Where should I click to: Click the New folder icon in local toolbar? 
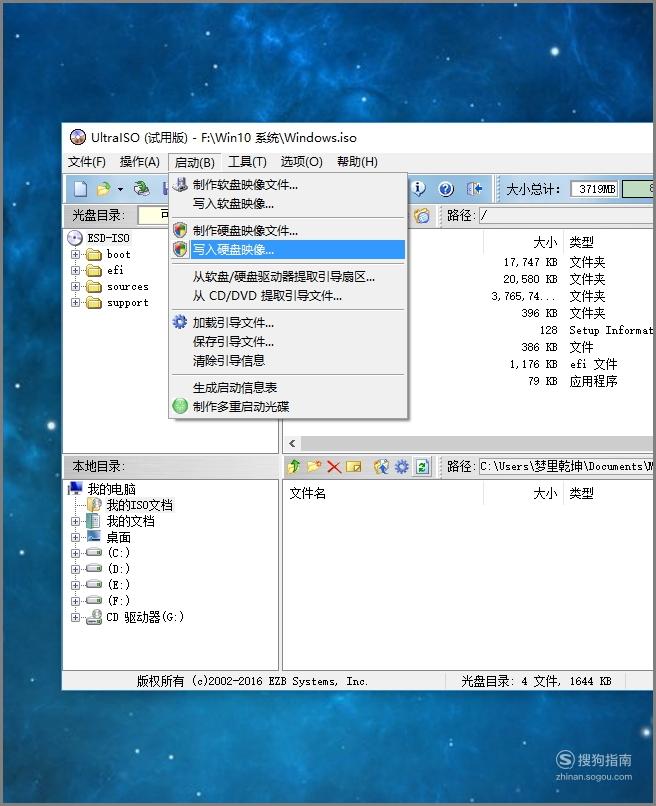(314, 466)
